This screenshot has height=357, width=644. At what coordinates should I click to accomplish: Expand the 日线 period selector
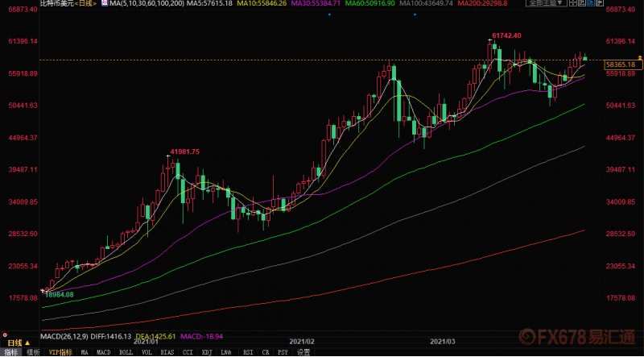[x=19, y=342]
